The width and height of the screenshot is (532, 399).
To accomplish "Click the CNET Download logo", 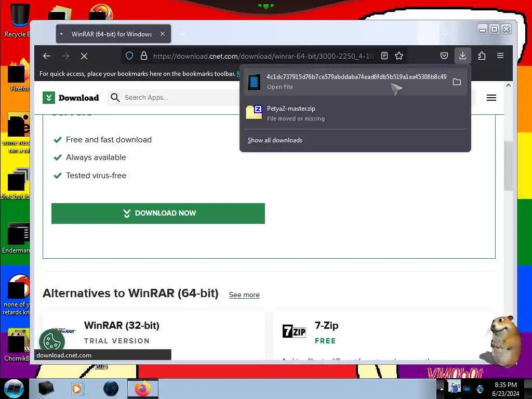I will 71,98.
